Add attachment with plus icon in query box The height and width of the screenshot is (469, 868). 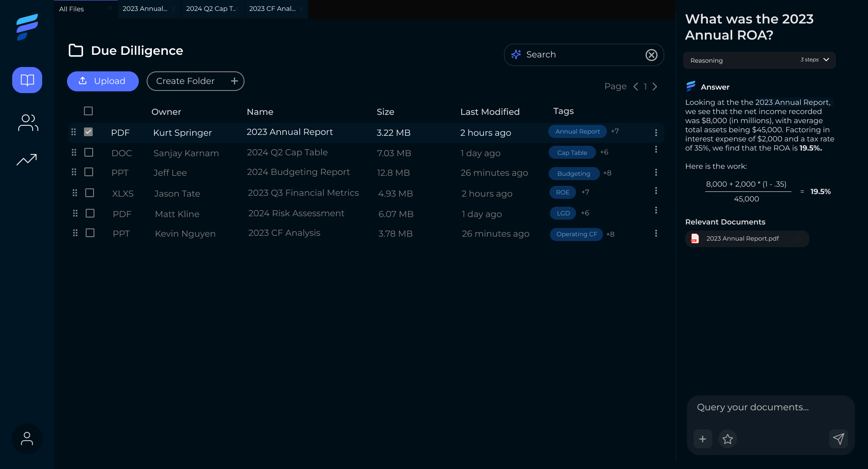click(703, 439)
